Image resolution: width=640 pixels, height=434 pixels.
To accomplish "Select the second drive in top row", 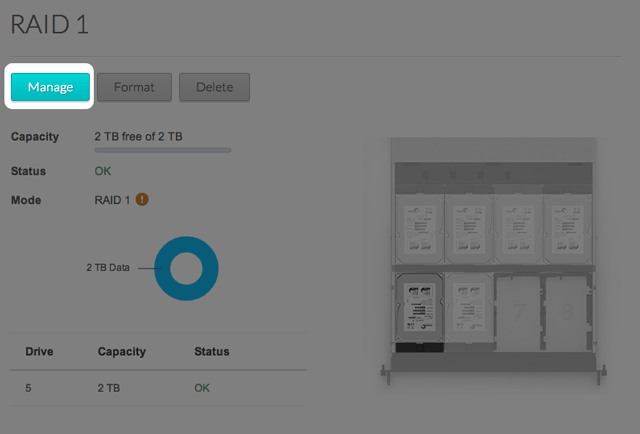I will (x=468, y=225).
